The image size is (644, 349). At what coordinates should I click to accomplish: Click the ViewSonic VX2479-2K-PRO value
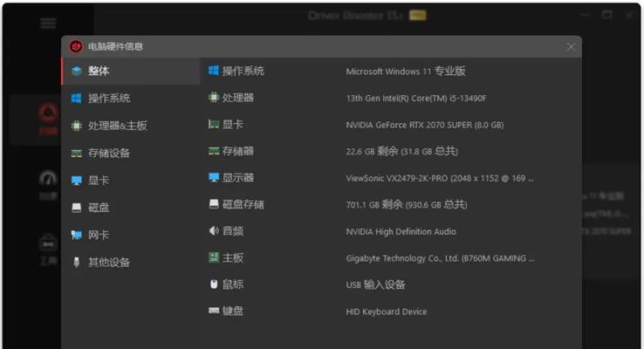(440, 178)
